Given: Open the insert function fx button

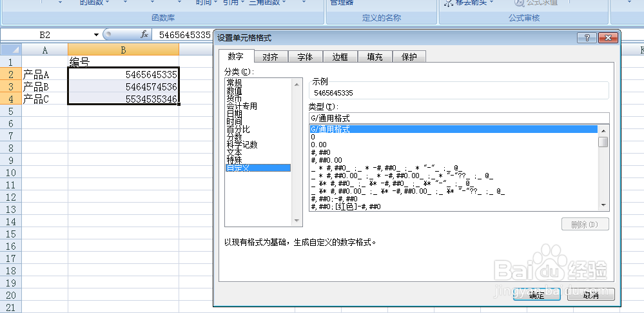Looking at the screenshot, I should pos(144,35).
